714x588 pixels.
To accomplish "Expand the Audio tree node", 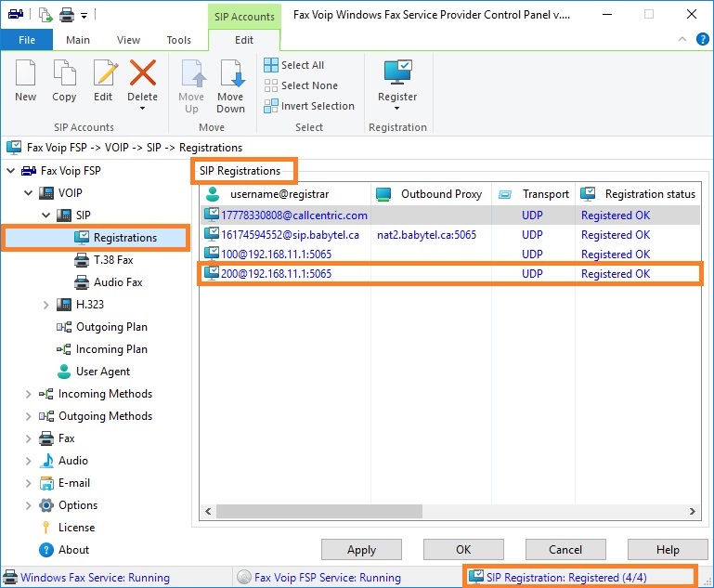I will click(x=28, y=461).
